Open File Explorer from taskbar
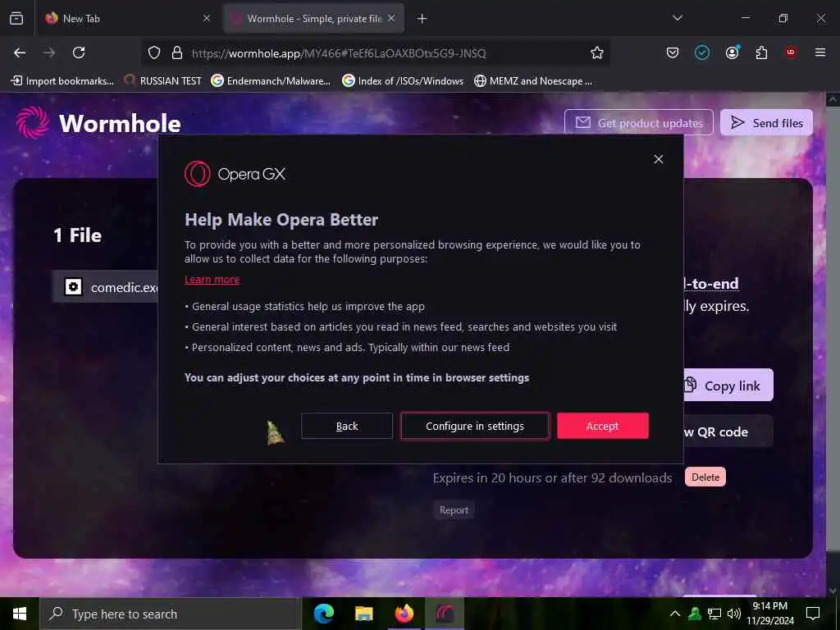 tap(363, 614)
